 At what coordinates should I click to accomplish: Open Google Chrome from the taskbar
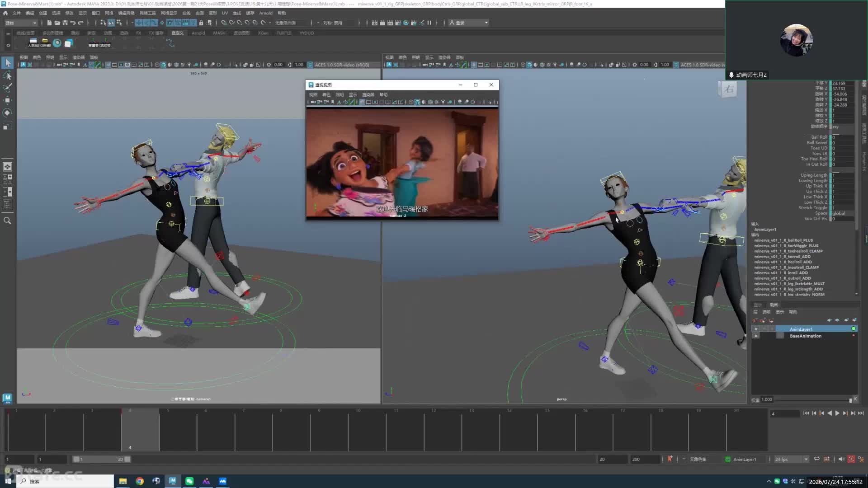click(140, 481)
